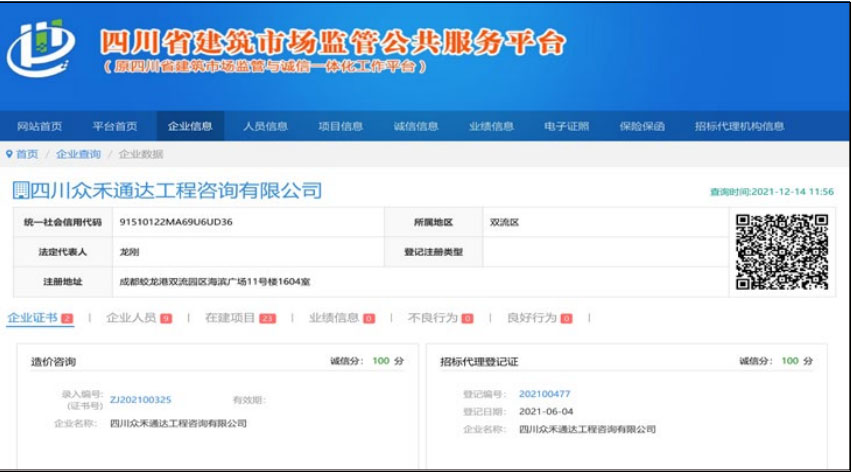Screen dimensions: 852x474
Task: Click the location pin breadcrumb icon
Action: click(10, 154)
